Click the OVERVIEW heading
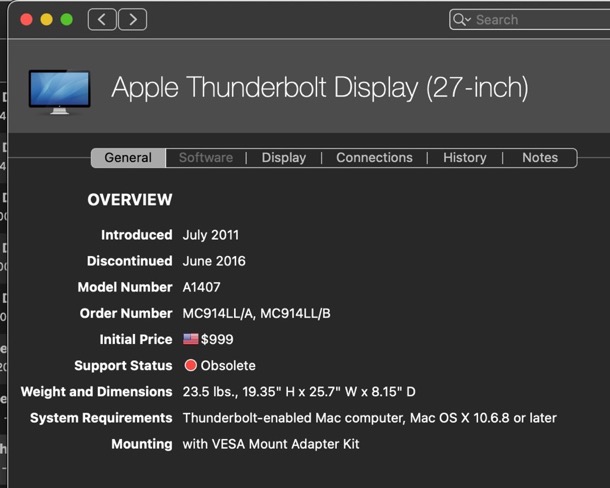This screenshot has width=610, height=488. (130, 200)
